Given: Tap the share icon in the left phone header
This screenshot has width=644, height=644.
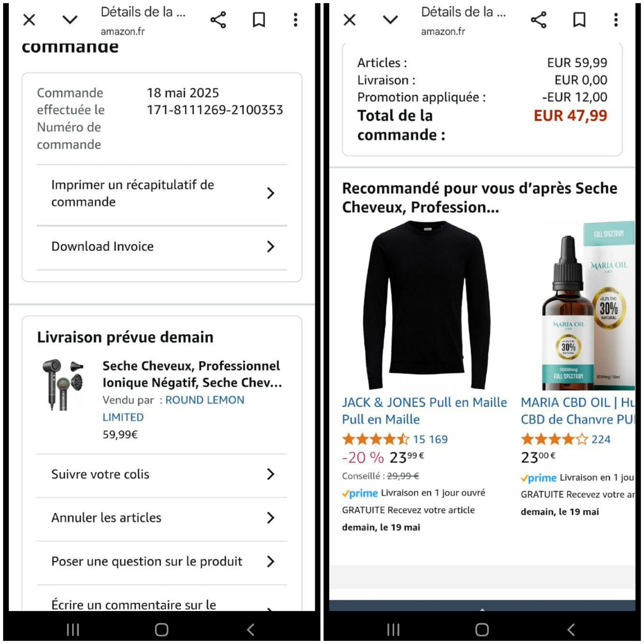Looking at the screenshot, I should point(218,20).
